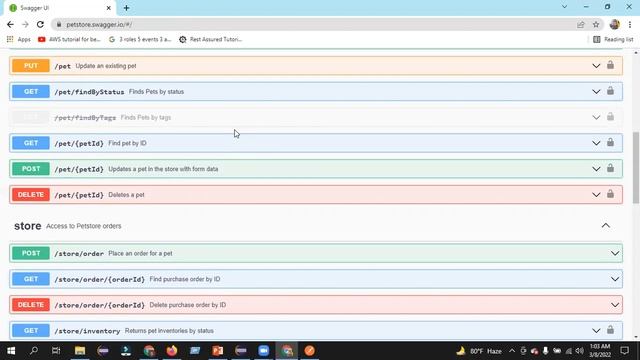Click the lock icon on PUT /pet row
This screenshot has height=360, width=640.
click(610, 65)
